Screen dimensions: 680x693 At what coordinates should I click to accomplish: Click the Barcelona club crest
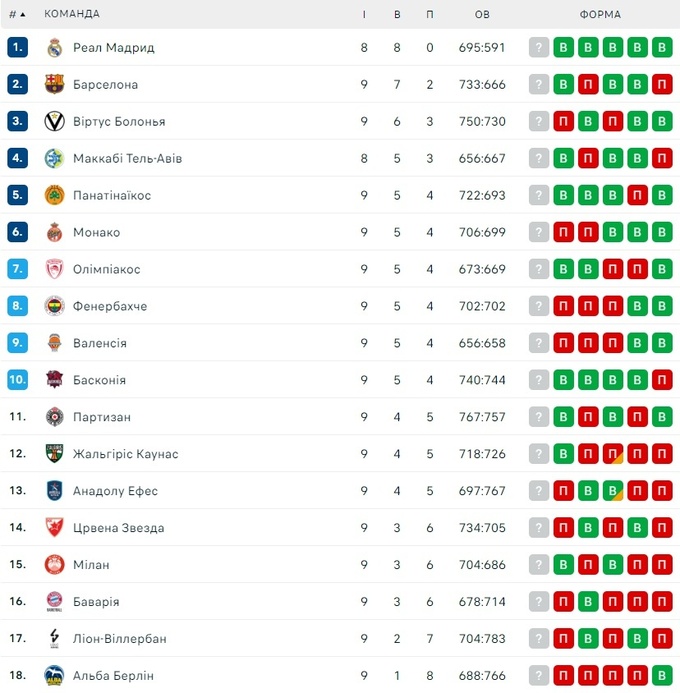(x=55, y=85)
